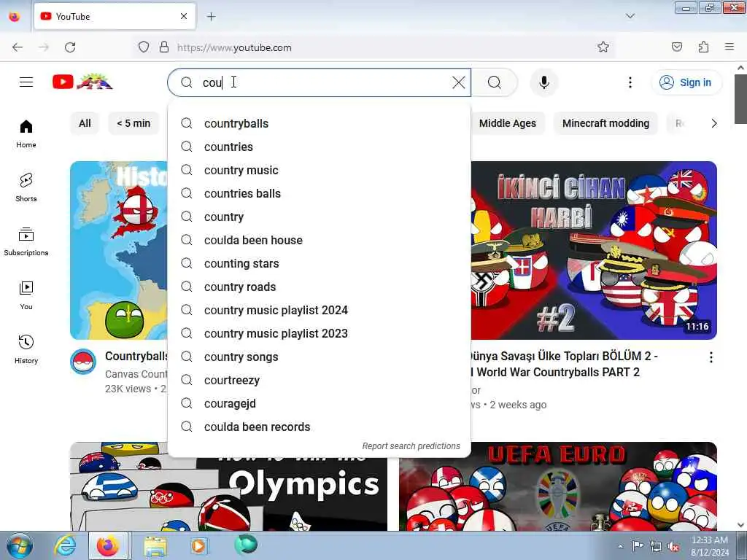
Task: Click the Sign in button
Action: (x=686, y=82)
